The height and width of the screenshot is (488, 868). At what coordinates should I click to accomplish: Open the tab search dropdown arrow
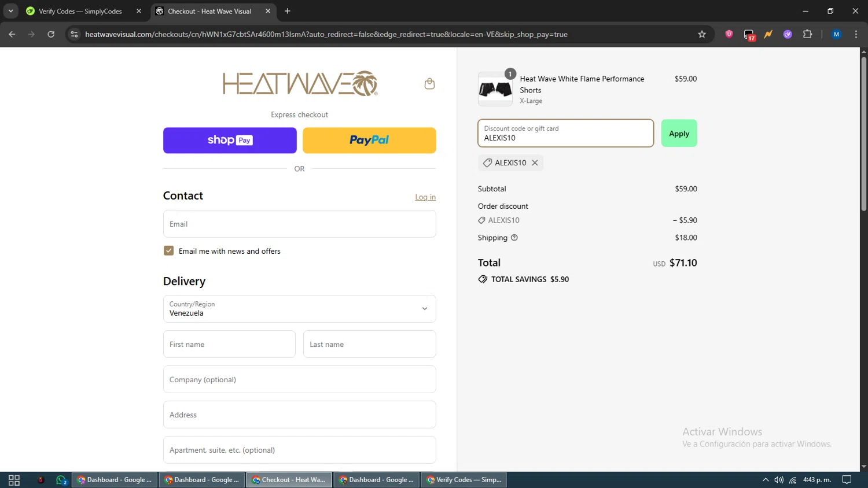click(10, 11)
